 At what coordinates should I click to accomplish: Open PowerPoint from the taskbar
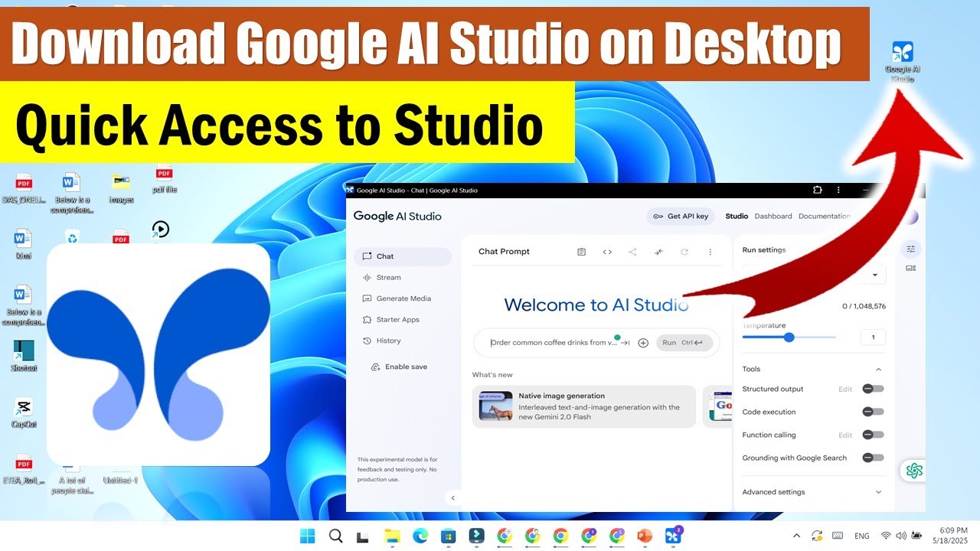[645, 536]
